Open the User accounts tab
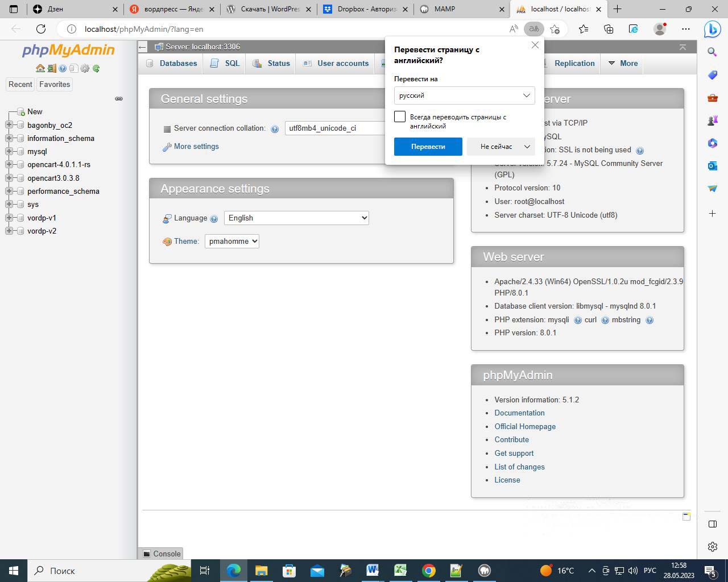The height and width of the screenshot is (582, 728). (x=336, y=63)
